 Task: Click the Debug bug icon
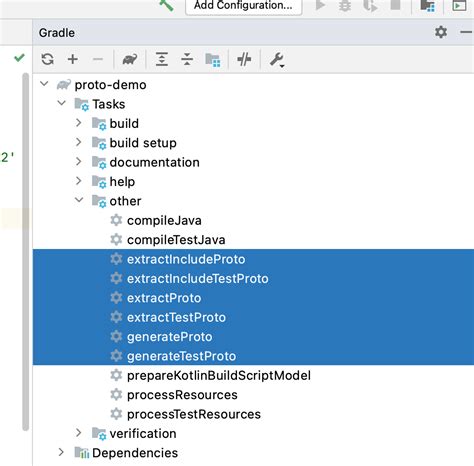coord(345,6)
